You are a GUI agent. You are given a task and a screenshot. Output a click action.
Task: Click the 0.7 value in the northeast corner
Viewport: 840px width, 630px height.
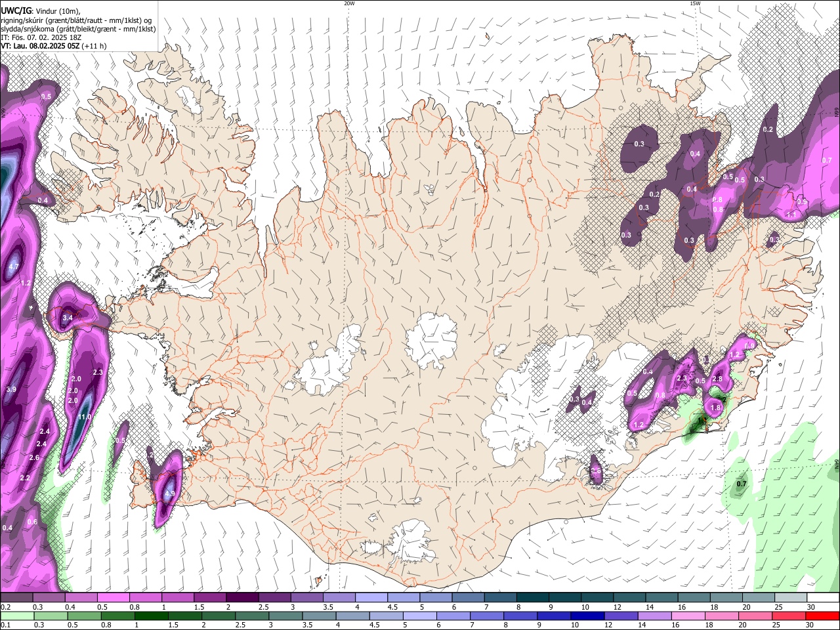click(827, 160)
